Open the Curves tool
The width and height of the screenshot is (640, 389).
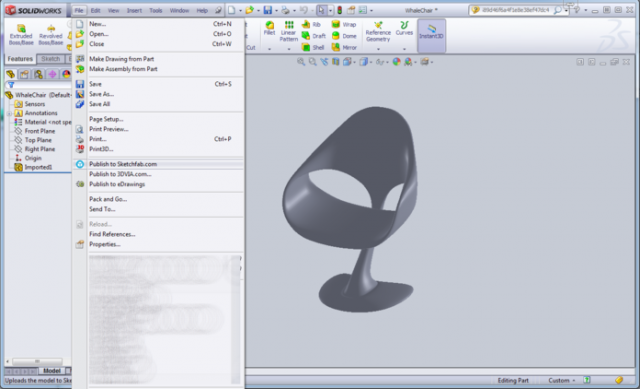pyautogui.click(x=404, y=29)
